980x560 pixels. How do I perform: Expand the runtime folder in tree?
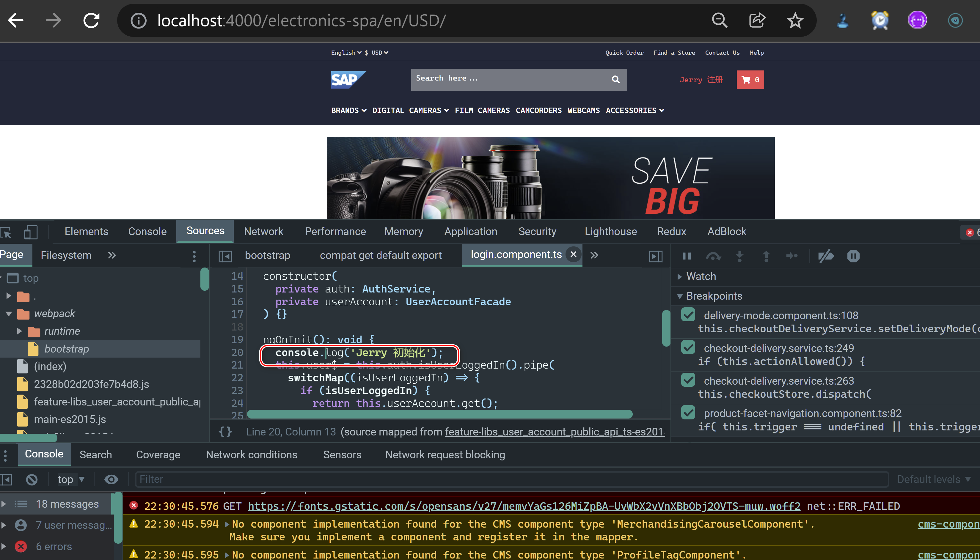pyautogui.click(x=19, y=331)
